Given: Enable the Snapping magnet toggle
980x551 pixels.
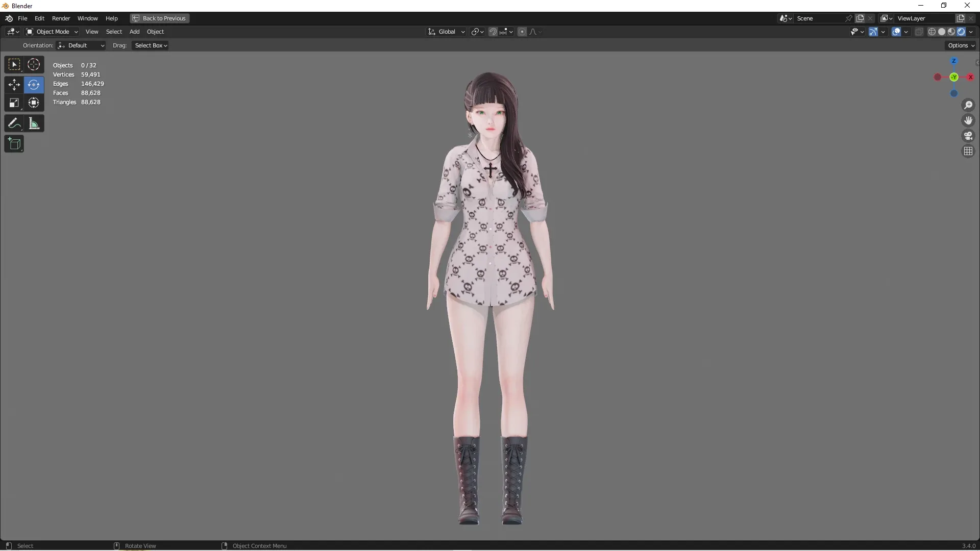Looking at the screenshot, I should point(493,32).
